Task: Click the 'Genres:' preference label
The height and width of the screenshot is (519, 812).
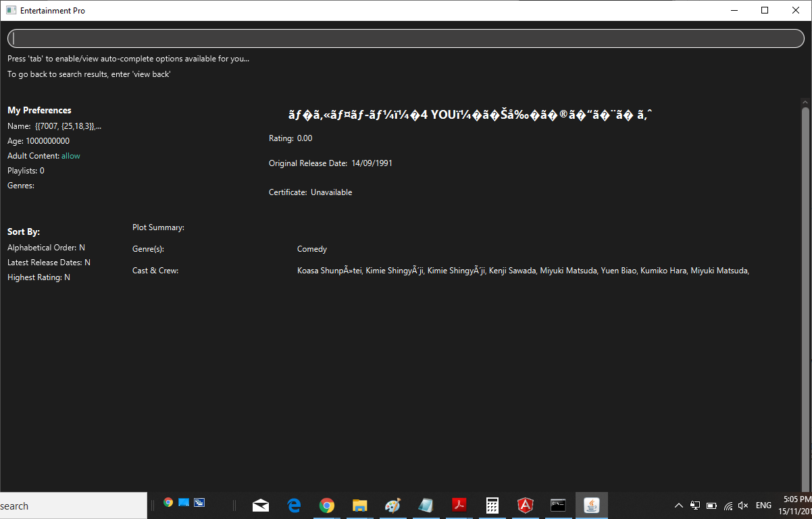Action: [21, 186]
